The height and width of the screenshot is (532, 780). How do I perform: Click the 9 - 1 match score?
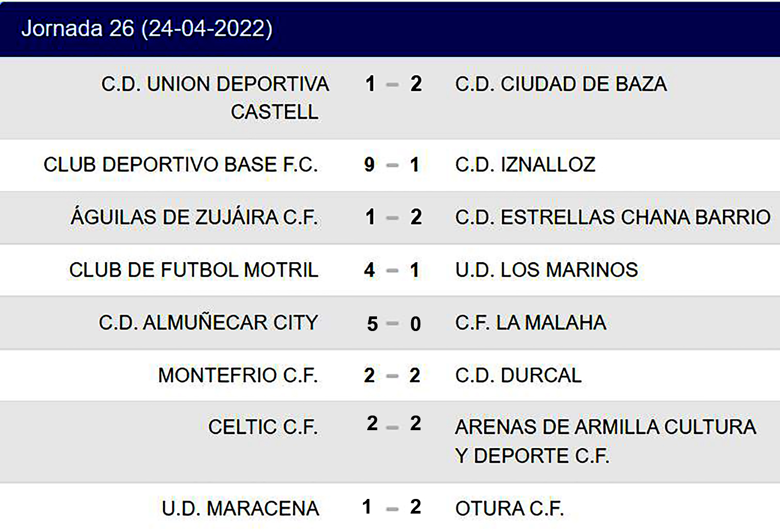tap(392, 165)
